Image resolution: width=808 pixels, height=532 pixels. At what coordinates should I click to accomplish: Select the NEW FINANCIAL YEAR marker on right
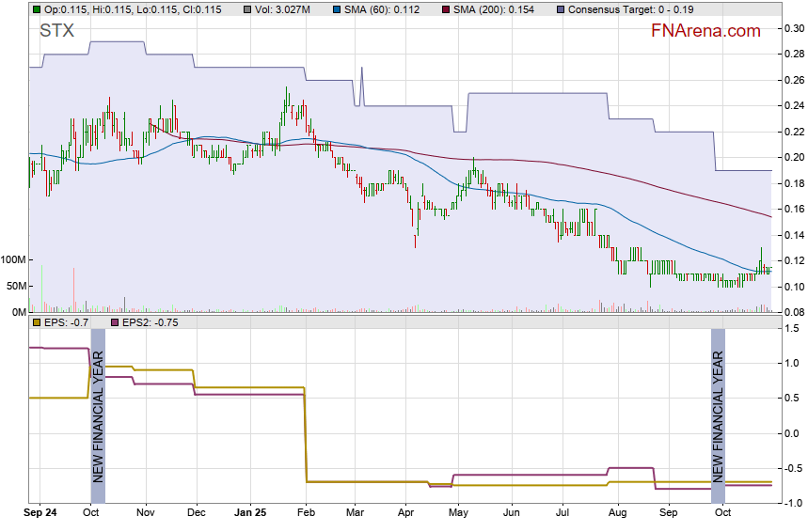(718, 406)
